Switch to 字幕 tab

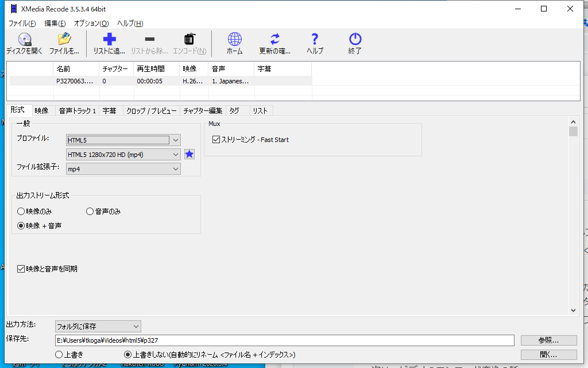110,111
